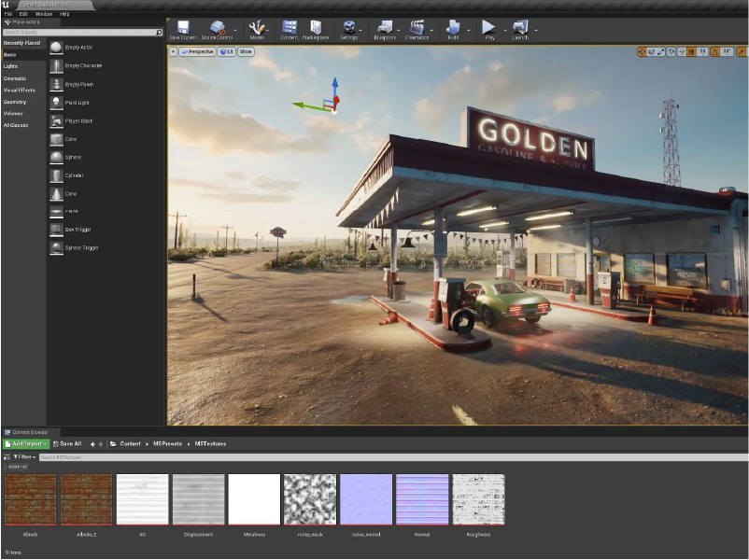Click the MSTextures breadcrumb
749x560 pixels.
point(210,444)
